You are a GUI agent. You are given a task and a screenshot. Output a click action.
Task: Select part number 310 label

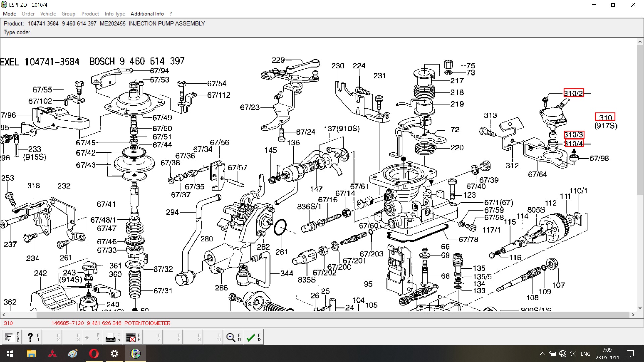tap(605, 117)
